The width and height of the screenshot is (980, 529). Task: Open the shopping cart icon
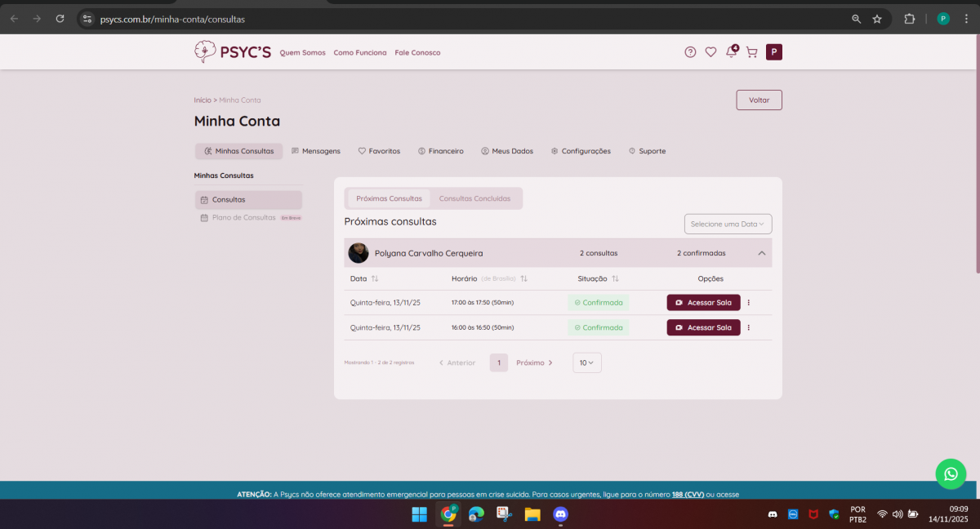751,52
